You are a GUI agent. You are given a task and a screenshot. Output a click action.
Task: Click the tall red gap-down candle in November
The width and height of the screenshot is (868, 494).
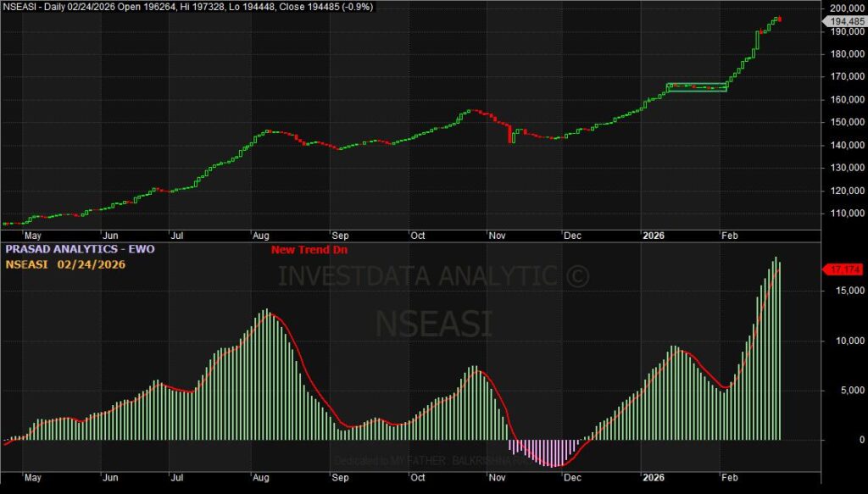point(511,135)
